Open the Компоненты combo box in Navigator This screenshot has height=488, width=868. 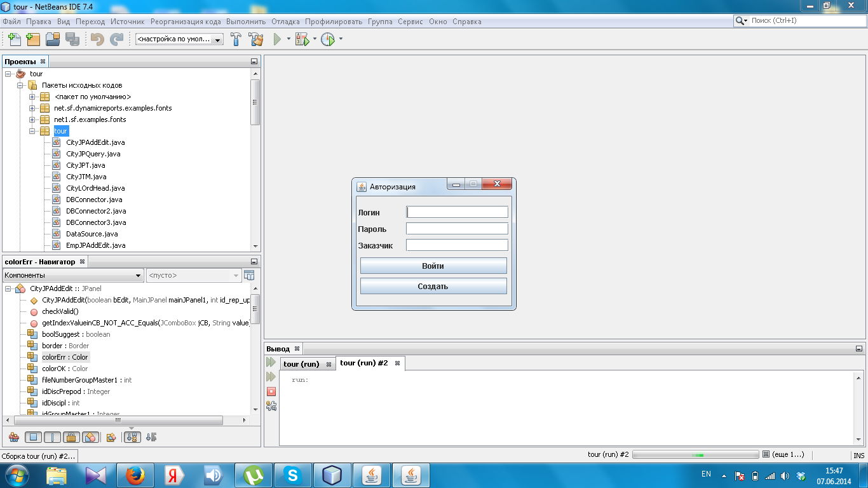(73, 276)
